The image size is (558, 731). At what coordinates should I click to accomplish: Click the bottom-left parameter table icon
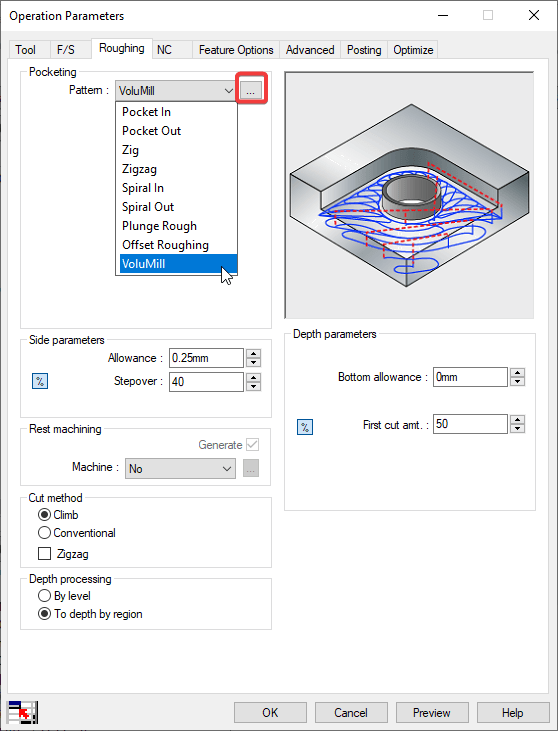tap(22, 712)
